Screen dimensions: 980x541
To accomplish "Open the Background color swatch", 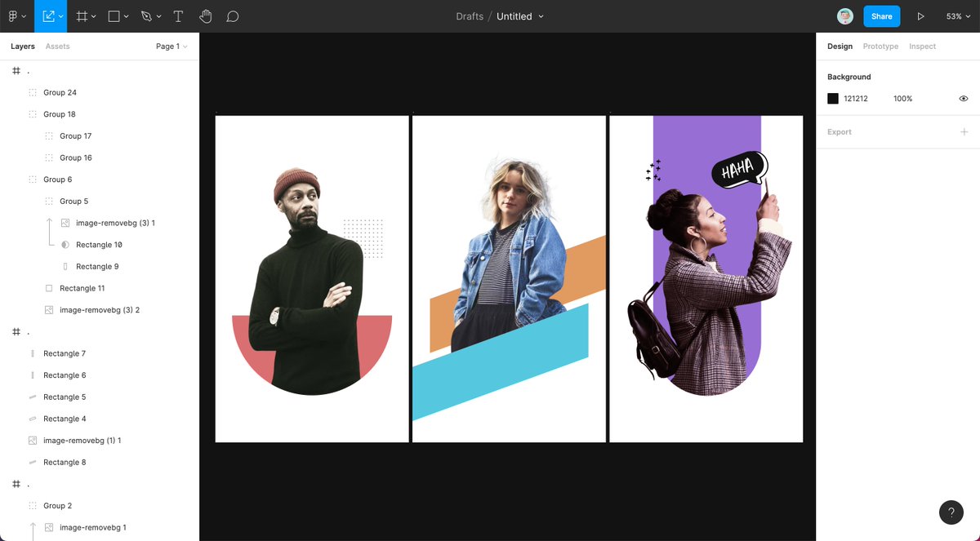I will click(832, 98).
